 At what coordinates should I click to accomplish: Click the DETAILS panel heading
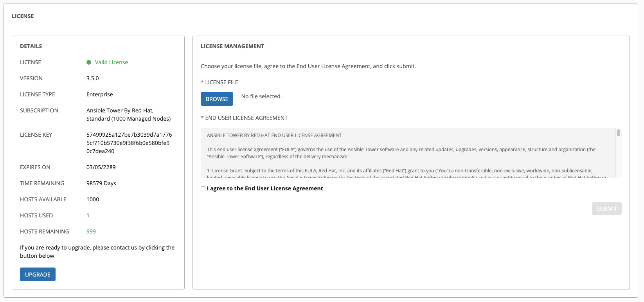click(31, 46)
